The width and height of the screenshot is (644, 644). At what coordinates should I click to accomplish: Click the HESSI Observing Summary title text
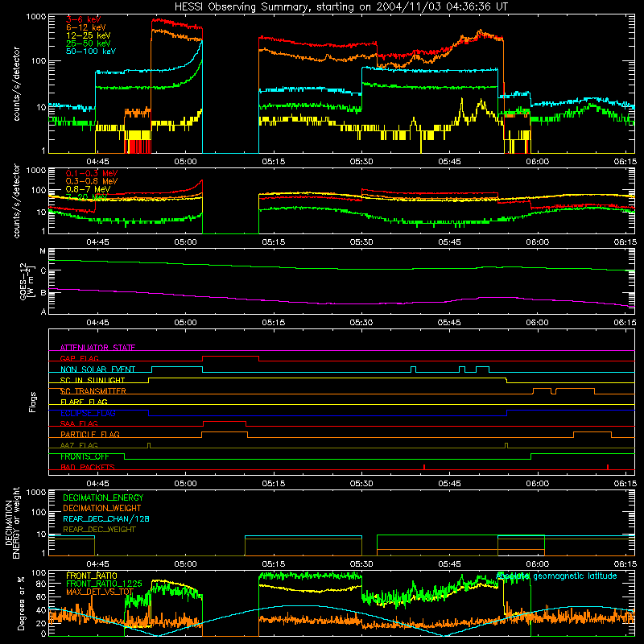[x=341, y=7]
